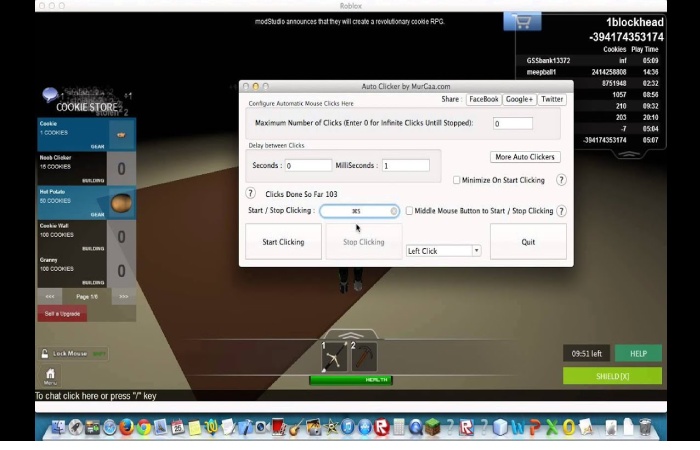Viewport: 700px width, 450px height.
Task: Open the Left Click mouse button dropdown
Action: [x=443, y=251]
